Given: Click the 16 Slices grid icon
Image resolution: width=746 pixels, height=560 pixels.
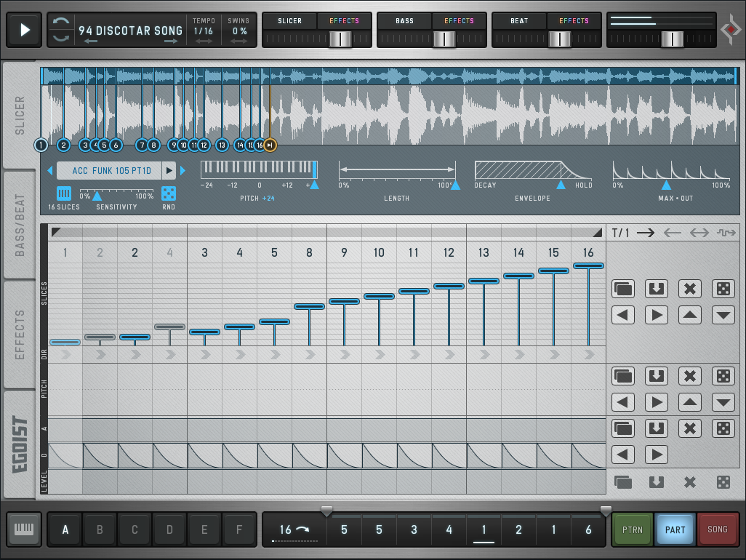Looking at the screenshot, I should [x=64, y=193].
